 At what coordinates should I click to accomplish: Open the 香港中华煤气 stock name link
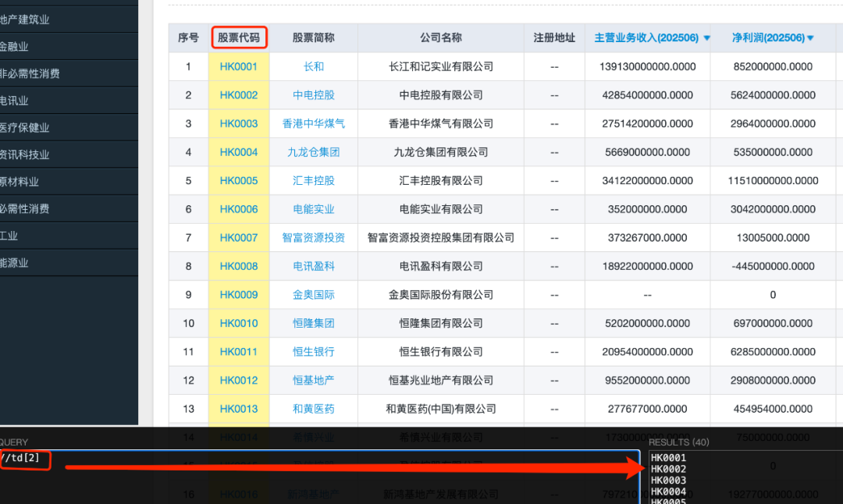coord(314,123)
